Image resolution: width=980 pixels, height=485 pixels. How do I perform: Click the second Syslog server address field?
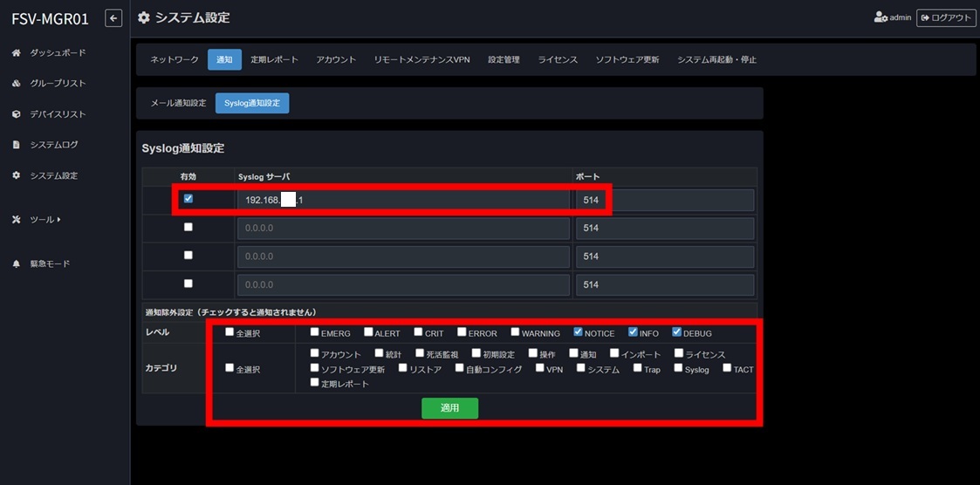pos(403,229)
